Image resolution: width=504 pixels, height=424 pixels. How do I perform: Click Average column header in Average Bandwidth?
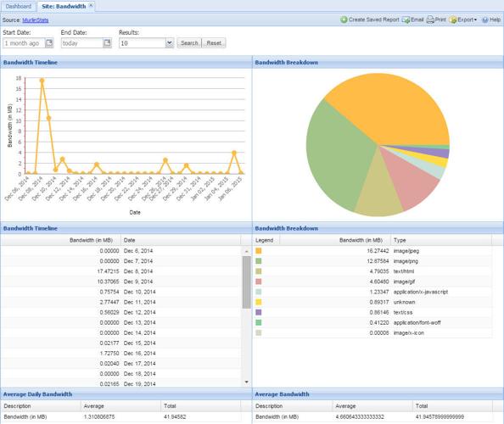click(x=372, y=406)
